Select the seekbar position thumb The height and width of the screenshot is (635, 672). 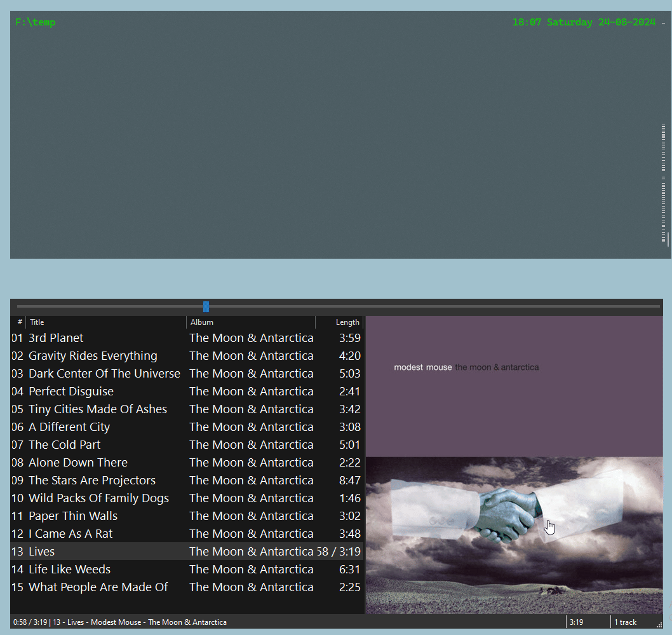(206, 306)
